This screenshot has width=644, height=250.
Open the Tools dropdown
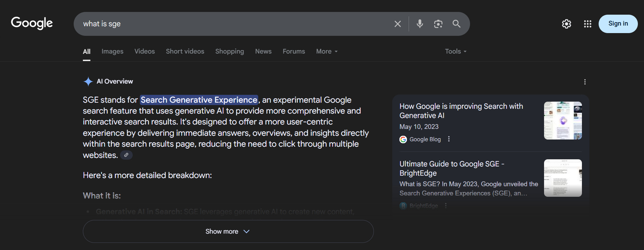tap(456, 52)
